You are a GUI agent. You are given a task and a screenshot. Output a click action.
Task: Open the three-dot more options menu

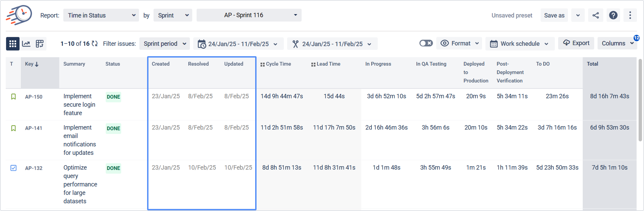[630, 15]
